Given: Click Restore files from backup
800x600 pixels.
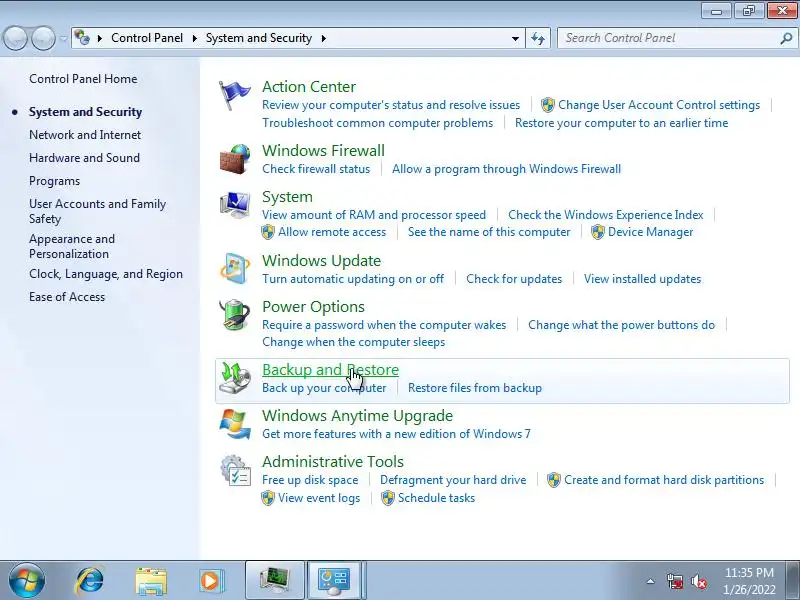Looking at the screenshot, I should click(x=474, y=388).
